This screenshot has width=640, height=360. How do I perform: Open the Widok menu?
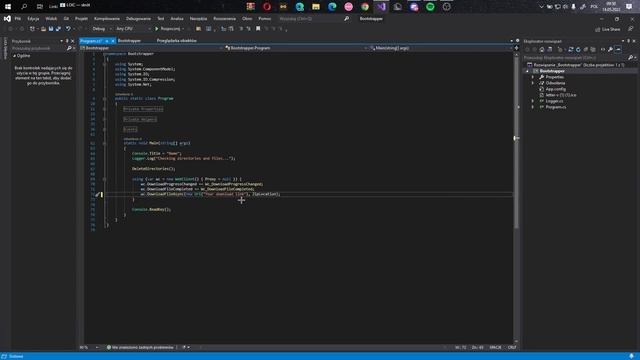51,19
